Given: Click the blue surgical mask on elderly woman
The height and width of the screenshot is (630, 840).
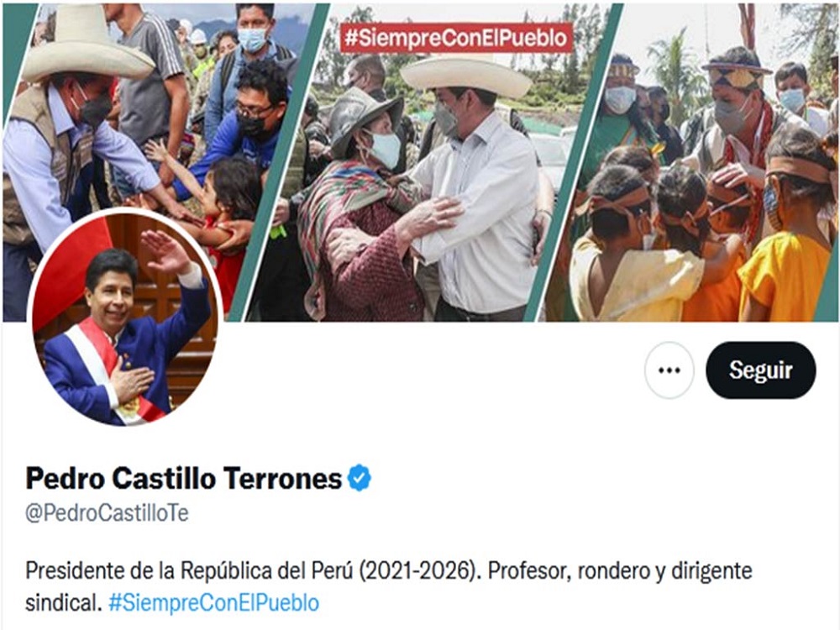Looking at the screenshot, I should point(384,150).
